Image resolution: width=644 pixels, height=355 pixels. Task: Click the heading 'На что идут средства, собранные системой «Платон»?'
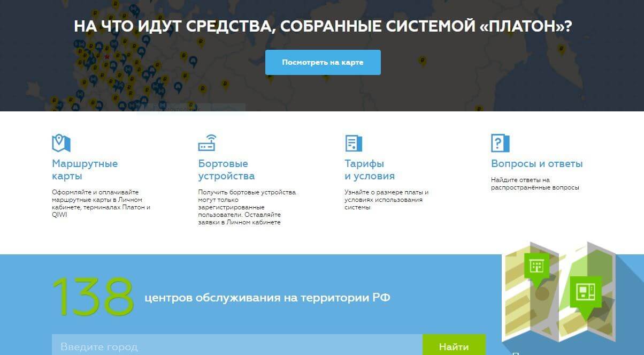tap(323, 26)
